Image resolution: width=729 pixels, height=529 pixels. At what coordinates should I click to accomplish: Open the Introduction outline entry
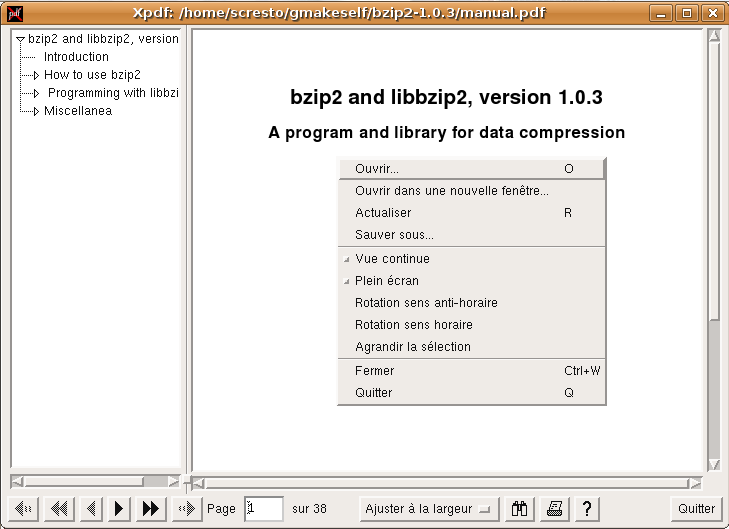tap(76, 57)
